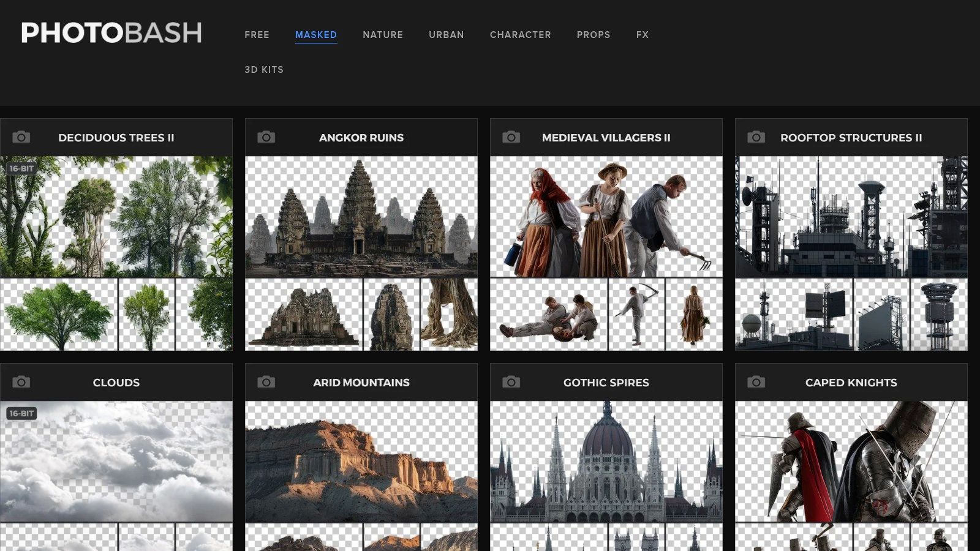
Task: Select the large Caped Knights preview image
Action: tap(851, 462)
